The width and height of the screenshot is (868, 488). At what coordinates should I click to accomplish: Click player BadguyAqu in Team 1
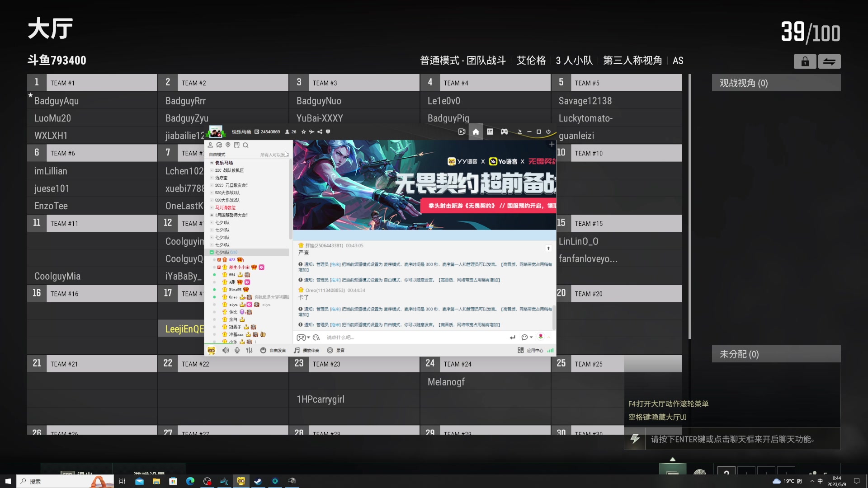coord(57,101)
